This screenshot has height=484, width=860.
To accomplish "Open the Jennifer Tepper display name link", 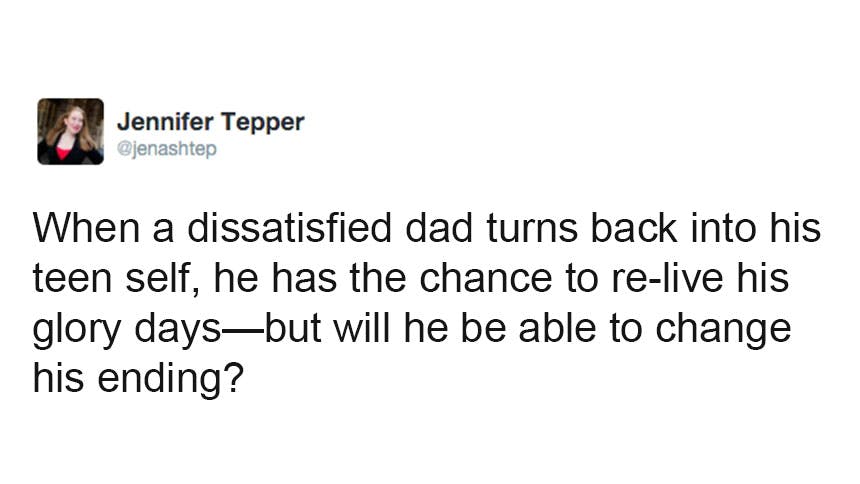I will click(x=210, y=122).
